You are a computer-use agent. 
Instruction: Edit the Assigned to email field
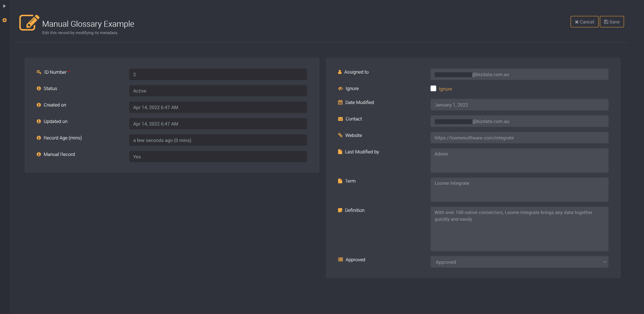[519, 74]
